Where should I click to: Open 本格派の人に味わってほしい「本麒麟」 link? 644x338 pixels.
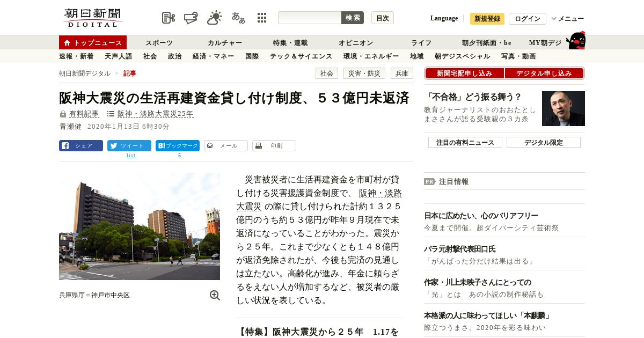487,315
